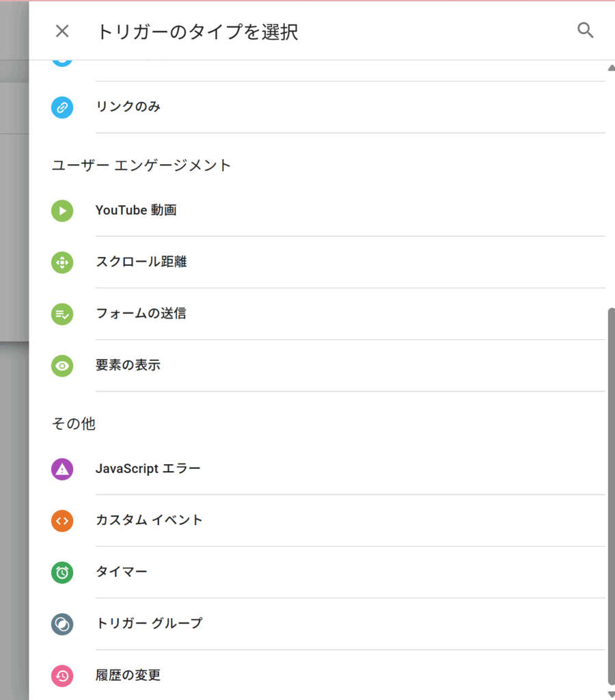Click the blue link-only trigger icon

62,107
